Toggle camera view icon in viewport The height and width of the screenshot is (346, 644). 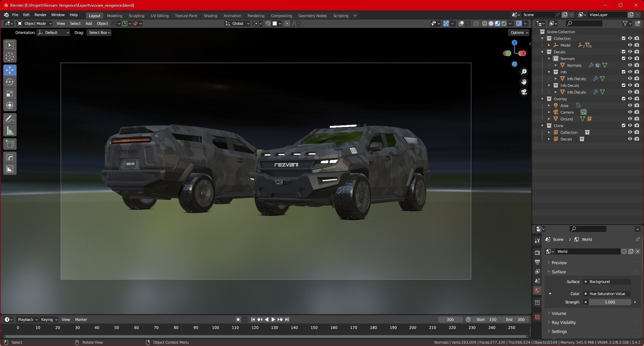524,92
